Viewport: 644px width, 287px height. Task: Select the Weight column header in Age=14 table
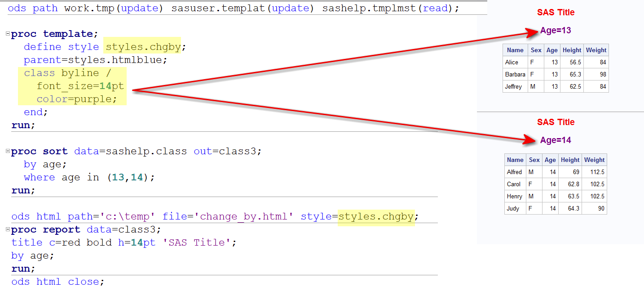point(594,160)
